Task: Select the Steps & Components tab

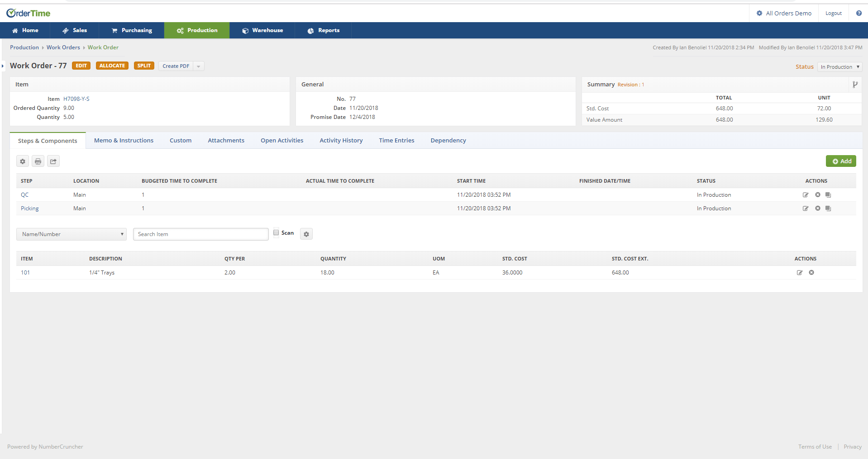Action: coord(48,141)
